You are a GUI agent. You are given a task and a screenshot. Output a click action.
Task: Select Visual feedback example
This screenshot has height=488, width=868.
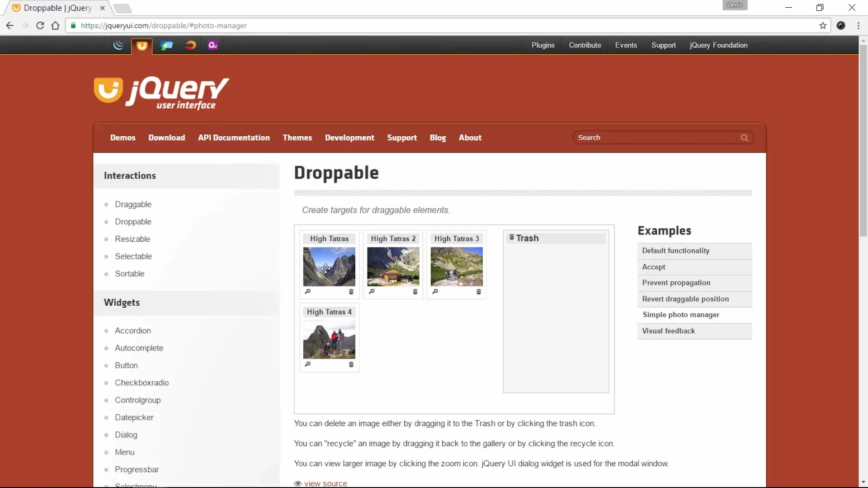pyautogui.click(x=695, y=331)
